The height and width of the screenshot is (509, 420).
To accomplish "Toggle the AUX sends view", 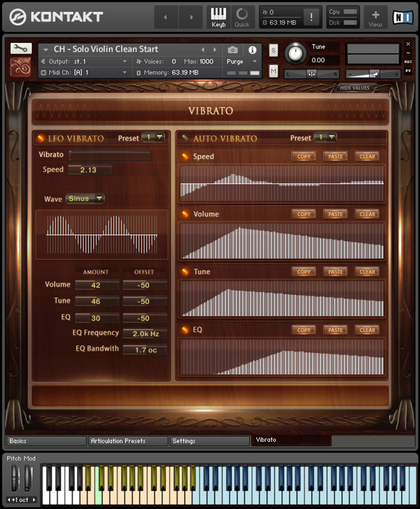I will click(x=408, y=62).
